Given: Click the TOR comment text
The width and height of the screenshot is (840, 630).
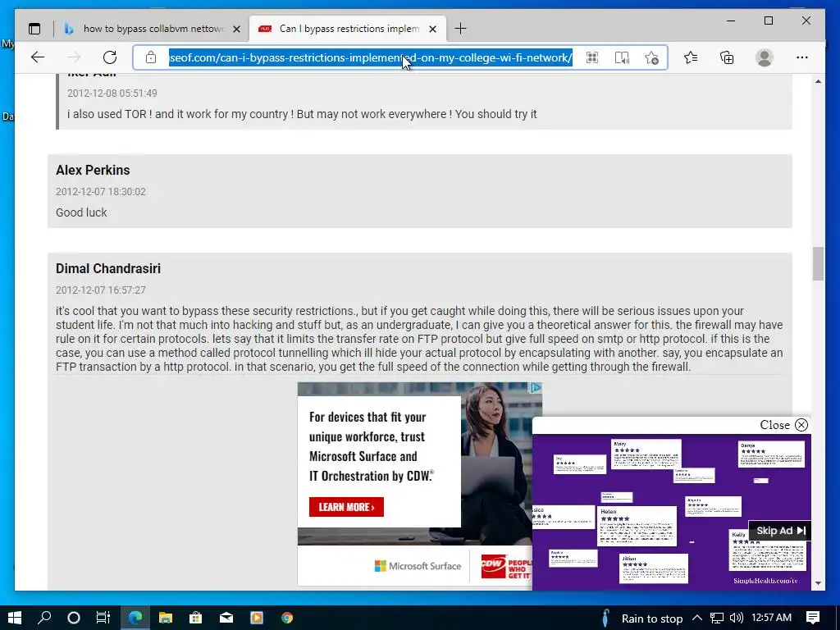Looking at the screenshot, I should tap(302, 114).
